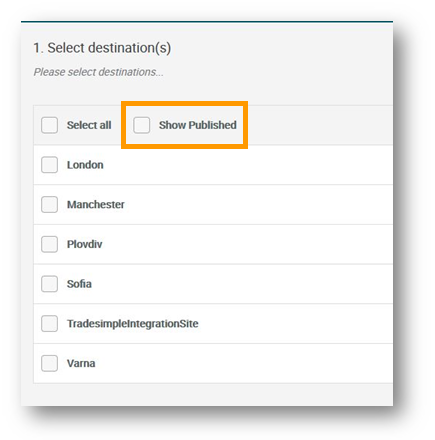Click the "1. Select destination(s)" heading
Image resolution: width=435 pixels, height=440 pixels.
[102, 48]
